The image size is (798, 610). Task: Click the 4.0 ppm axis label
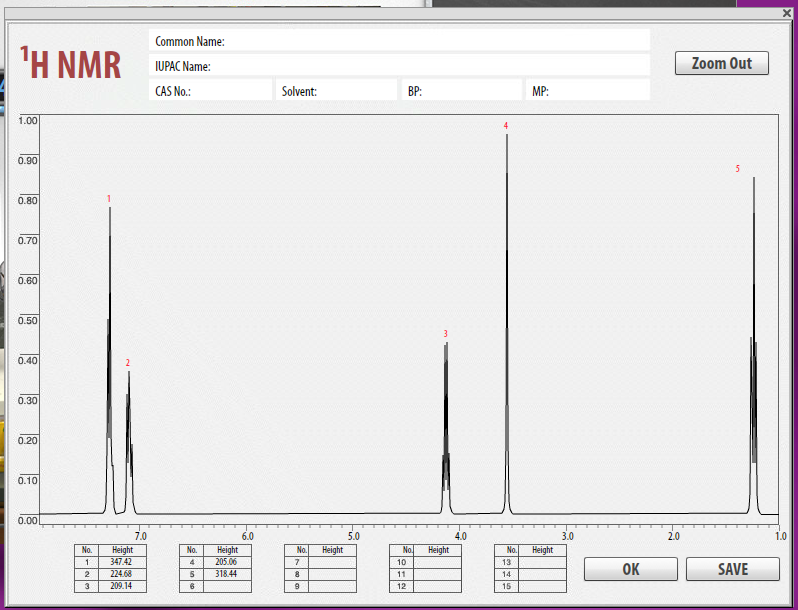point(461,536)
